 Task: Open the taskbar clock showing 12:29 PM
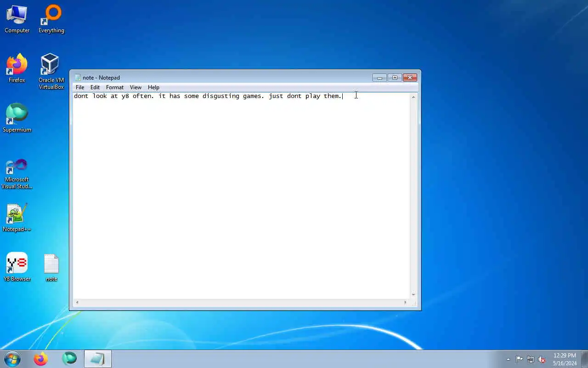(565, 359)
